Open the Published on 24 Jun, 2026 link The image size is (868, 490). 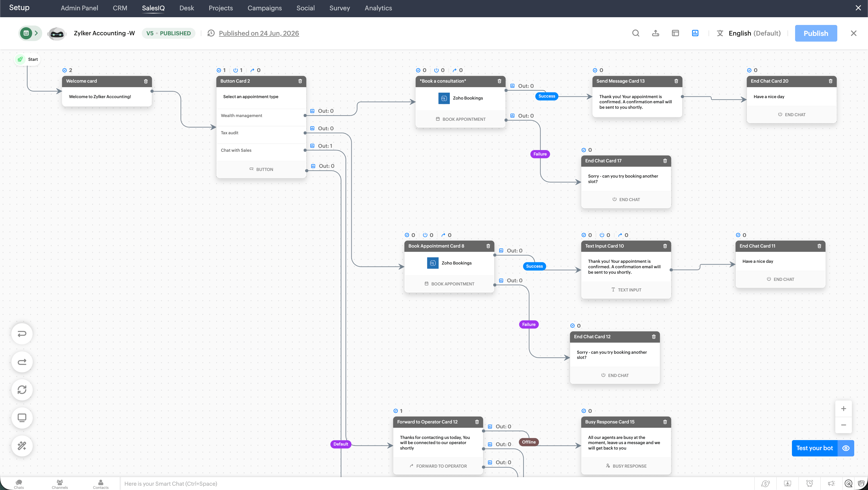click(x=259, y=33)
